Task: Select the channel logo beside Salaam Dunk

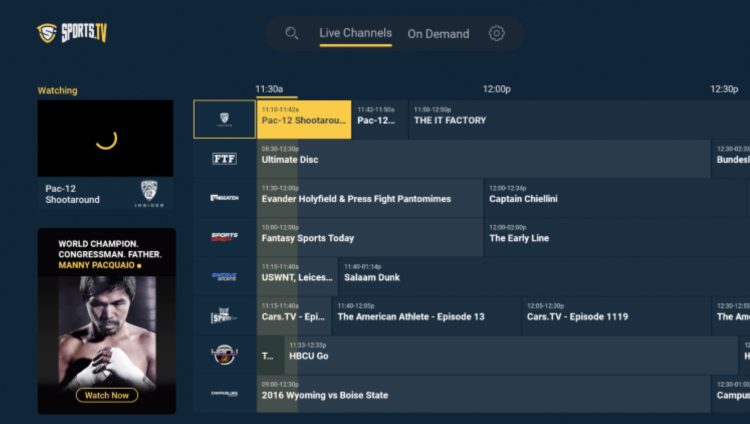Action: [224, 277]
